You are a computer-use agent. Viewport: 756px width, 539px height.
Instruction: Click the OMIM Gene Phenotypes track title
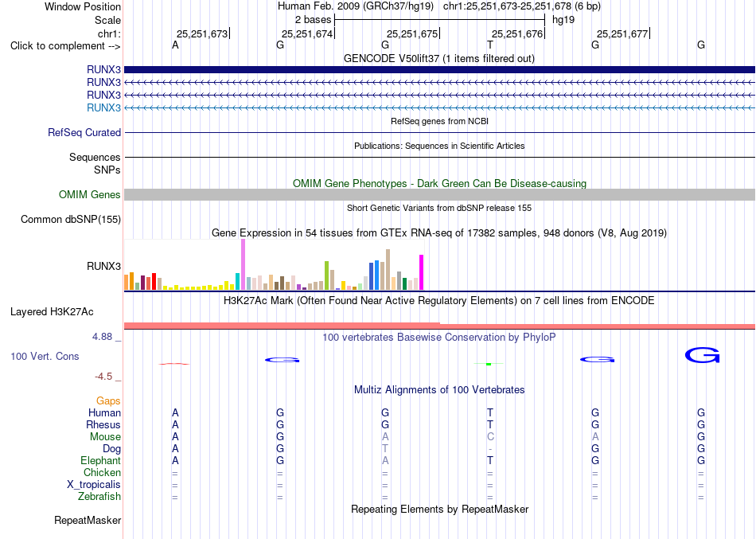click(439, 183)
